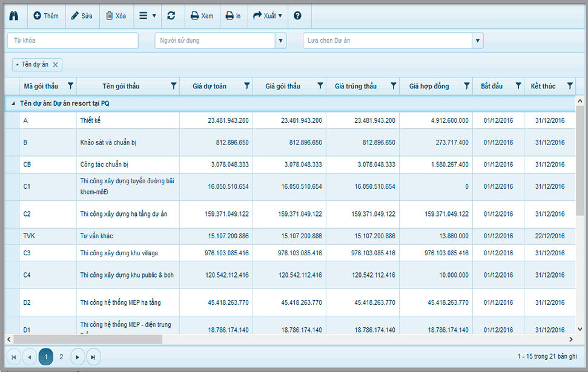Expand the Người sử dụng dropdown arrow
The height and width of the screenshot is (372, 588).
[x=280, y=41]
